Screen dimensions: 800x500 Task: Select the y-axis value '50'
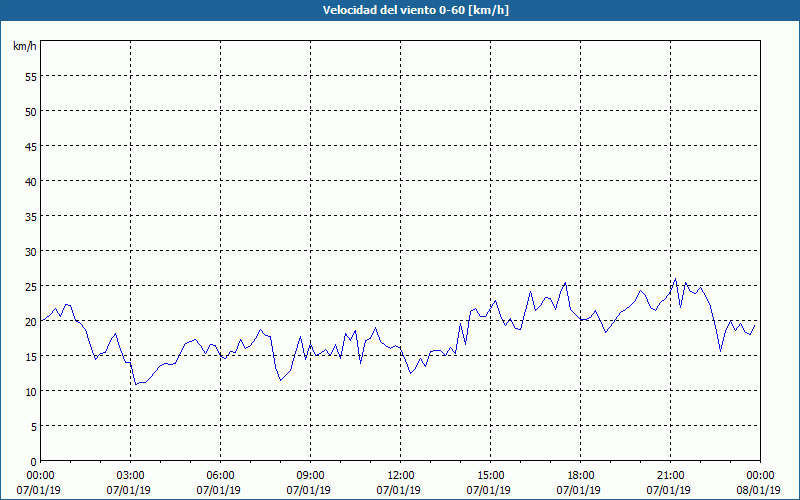31,113
